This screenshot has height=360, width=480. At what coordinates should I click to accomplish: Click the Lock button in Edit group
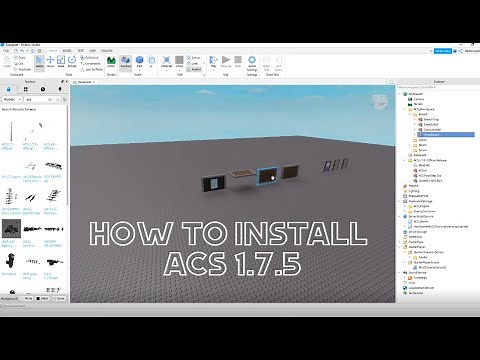click(x=193, y=63)
